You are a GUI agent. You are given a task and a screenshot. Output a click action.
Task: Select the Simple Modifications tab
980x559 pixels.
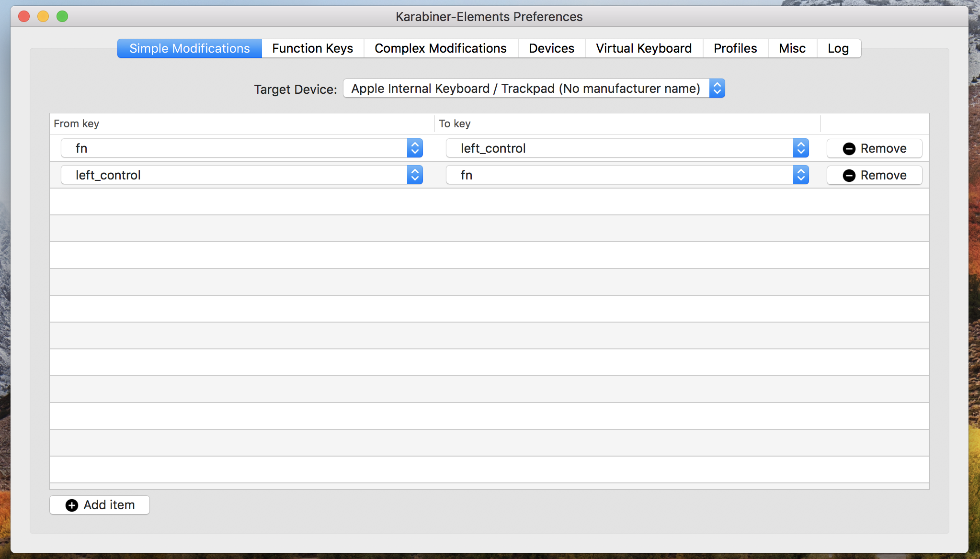(x=190, y=48)
